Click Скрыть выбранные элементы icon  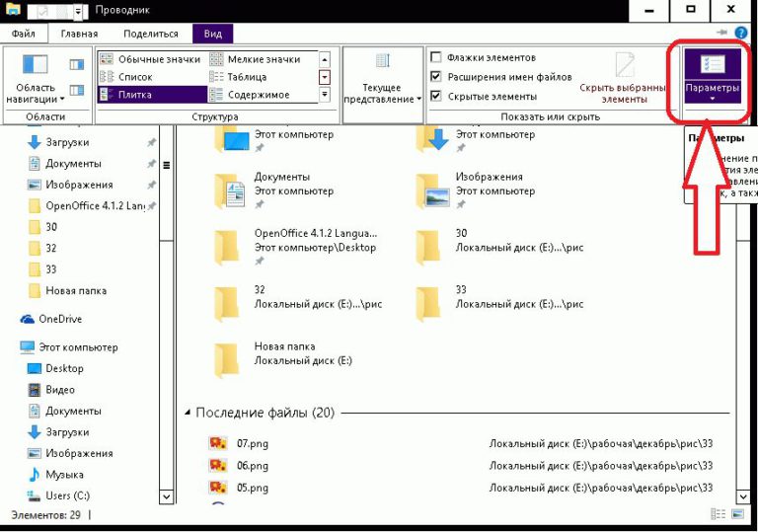[625, 64]
